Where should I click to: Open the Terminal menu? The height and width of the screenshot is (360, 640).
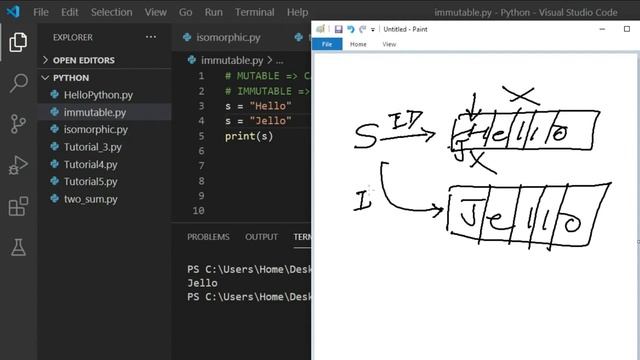pos(254,12)
